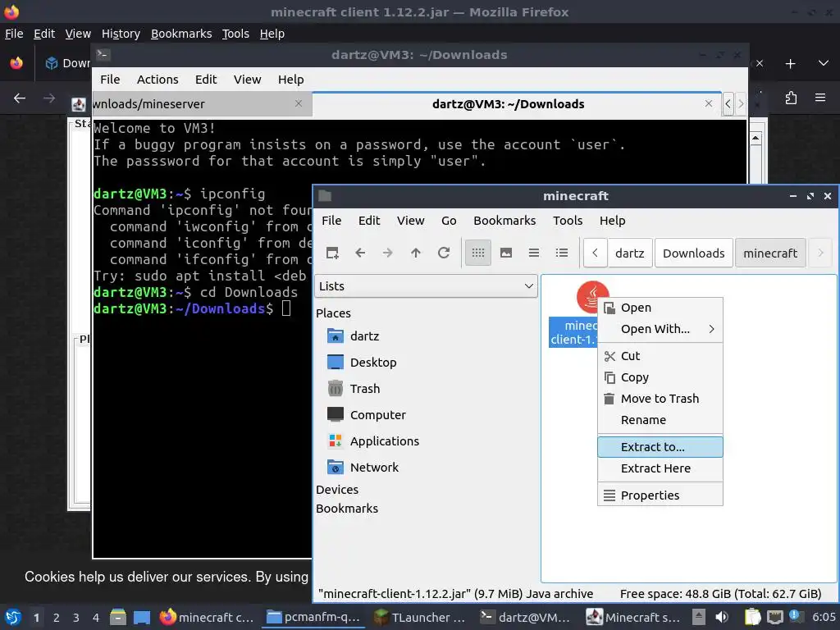This screenshot has width=840, height=630.
Task: Open file manager Bookmarks menu
Action: (x=504, y=221)
